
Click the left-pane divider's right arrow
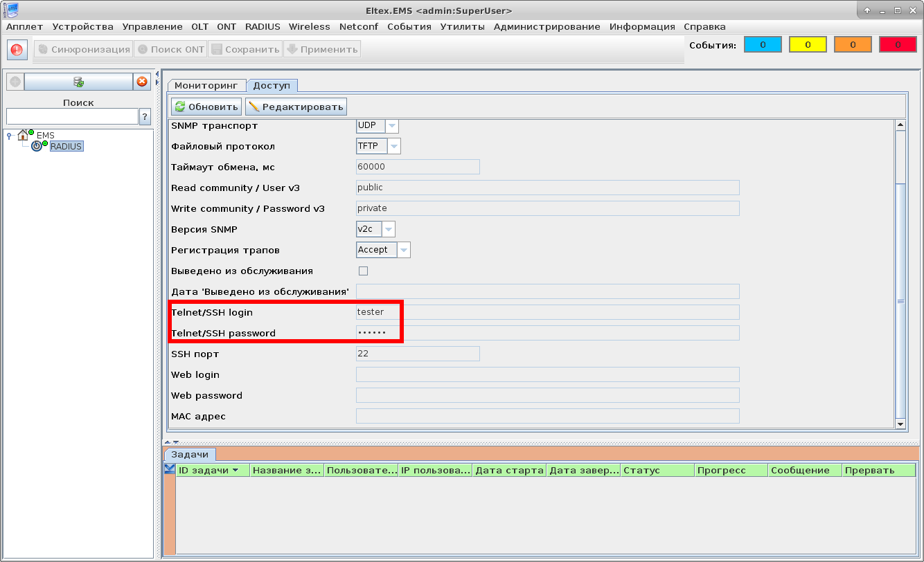pyautogui.click(x=157, y=83)
